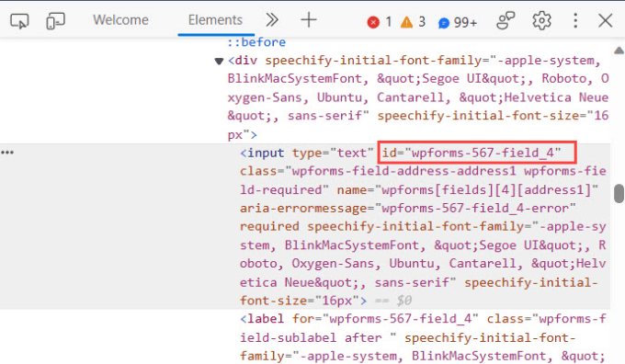Image resolution: width=625 pixels, height=364 pixels.
Task: Collapse the speechify div element
Action: coord(219,61)
